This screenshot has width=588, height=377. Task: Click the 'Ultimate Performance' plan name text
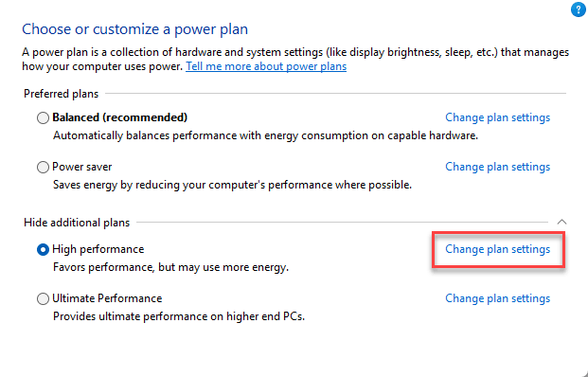pyautogui.click(x=107, y=298)
